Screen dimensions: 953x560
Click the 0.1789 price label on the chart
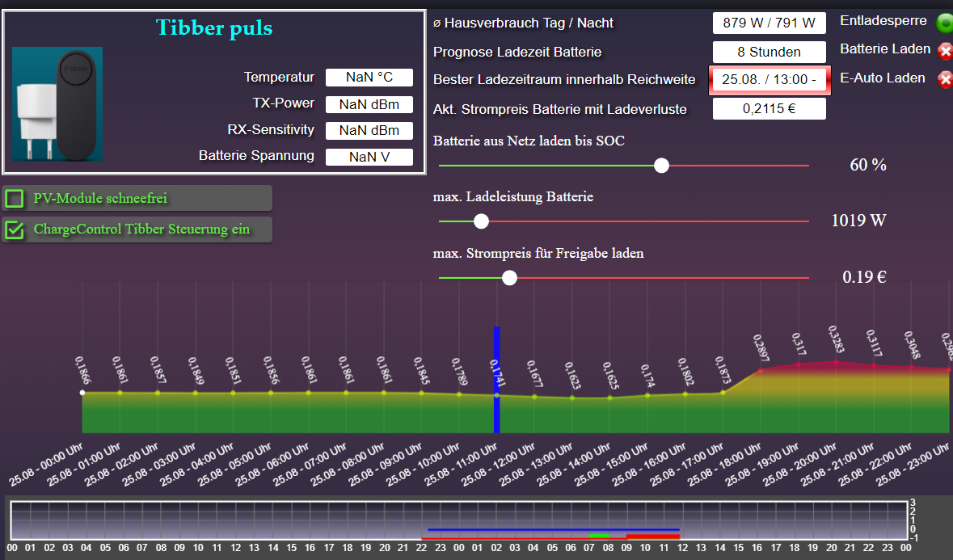tap(459, 371)
